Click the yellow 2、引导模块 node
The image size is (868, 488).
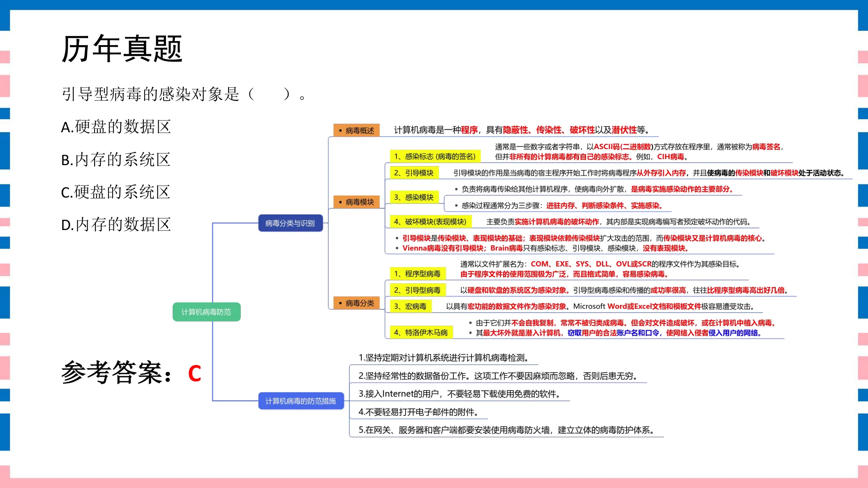(414, 173)
